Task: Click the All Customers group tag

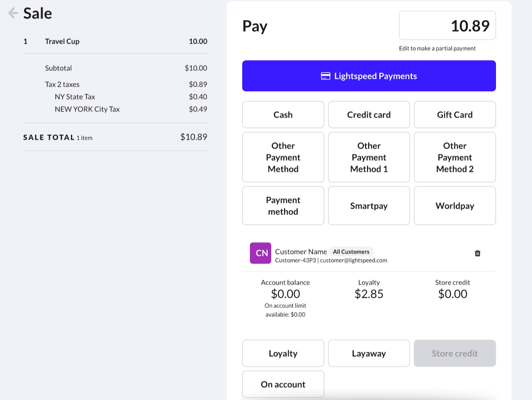Action: [x=351, y=252]
